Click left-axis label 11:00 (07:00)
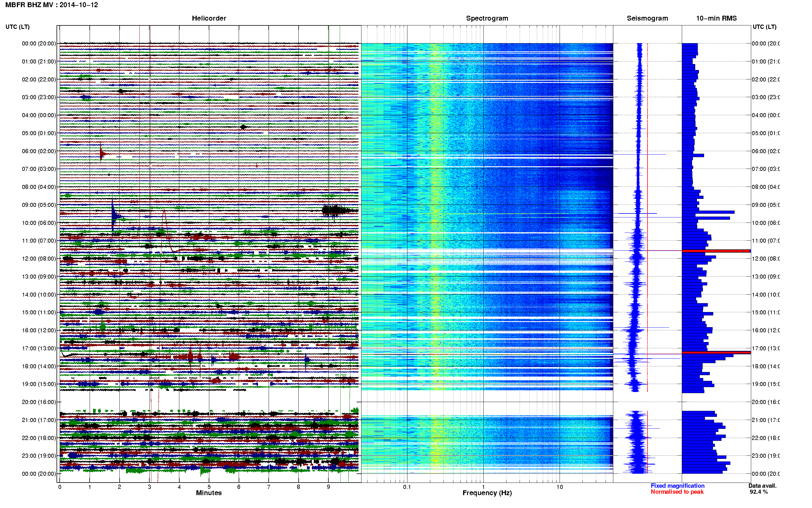 (39, 241)
